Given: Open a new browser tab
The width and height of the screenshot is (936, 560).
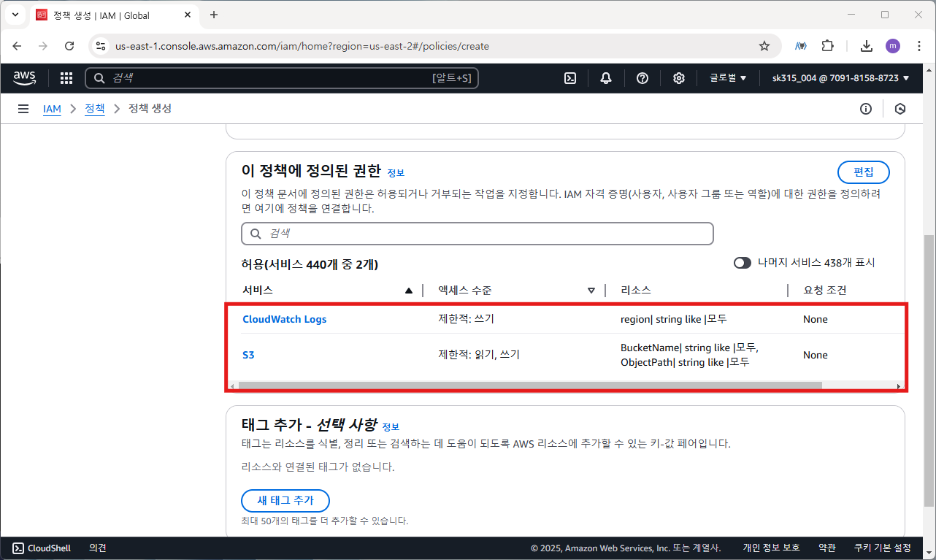Looking at the screenshot, I should point(214,15).
